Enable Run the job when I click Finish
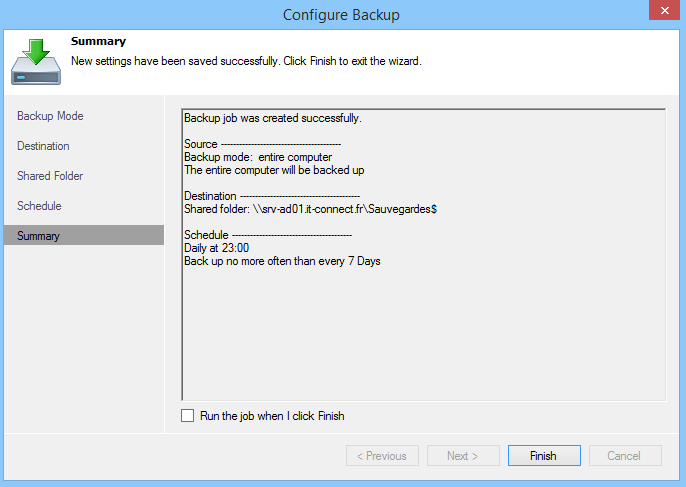The width and height of the screenshot is (686, 487). (188, 416)
